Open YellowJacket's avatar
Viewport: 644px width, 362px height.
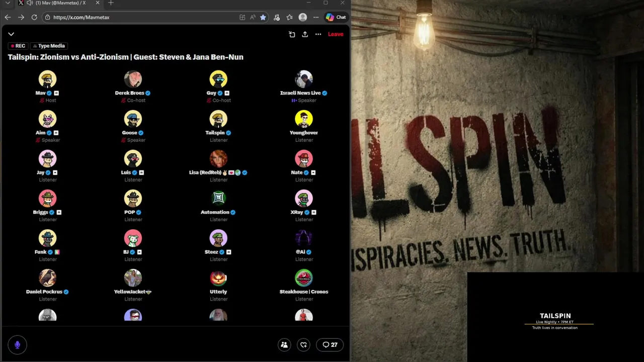(133, 278)
